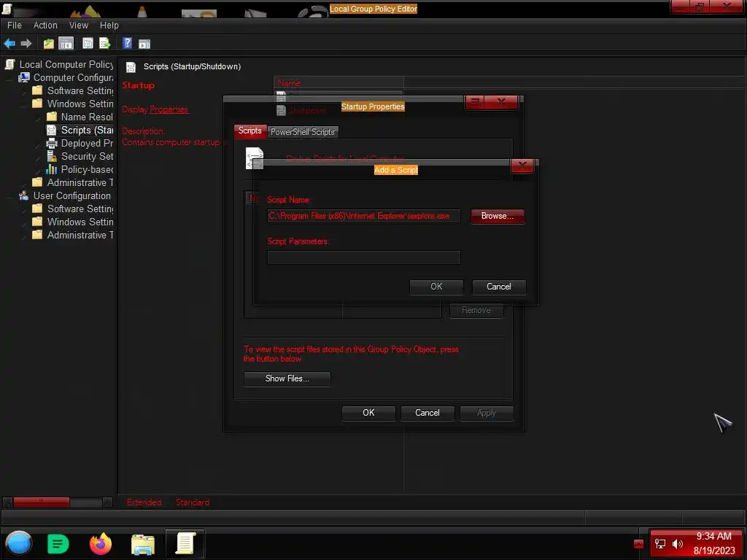
Task: Click the taskbar clock showing 9:34 AM
Action: (713, 544)
